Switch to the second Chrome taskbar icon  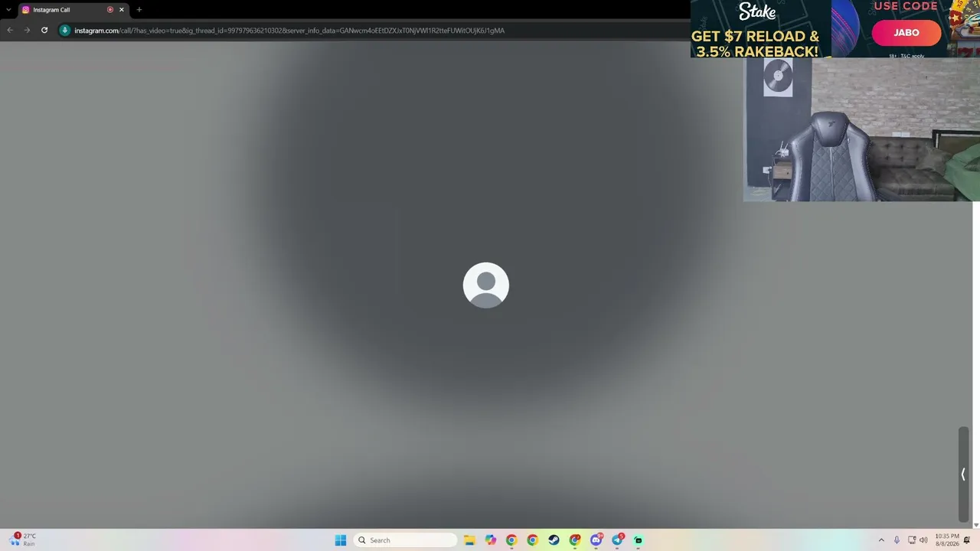click(x=533, y=540)
